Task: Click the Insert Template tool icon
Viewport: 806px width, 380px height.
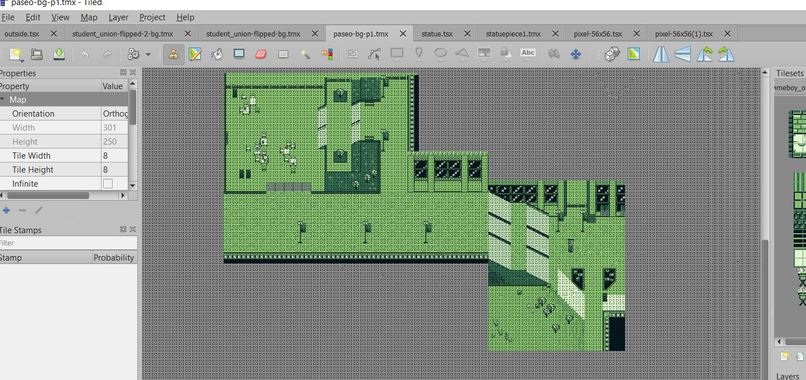Action: pos(506,53)
